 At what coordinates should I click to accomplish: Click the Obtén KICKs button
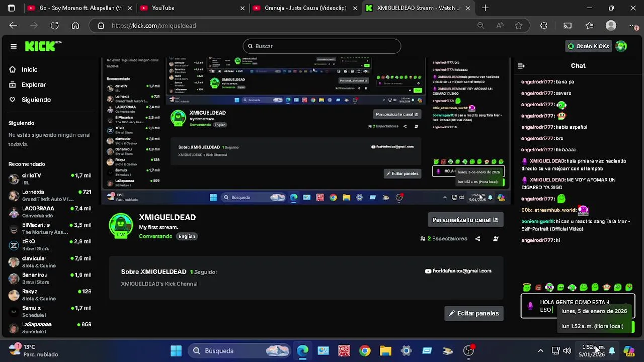pyautogui.click(x=588, y=46)
